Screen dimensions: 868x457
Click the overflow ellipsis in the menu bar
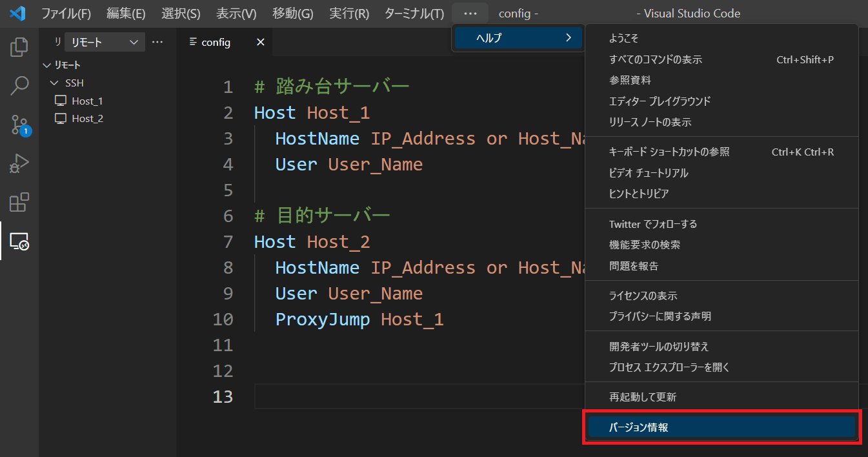[470, 14]
